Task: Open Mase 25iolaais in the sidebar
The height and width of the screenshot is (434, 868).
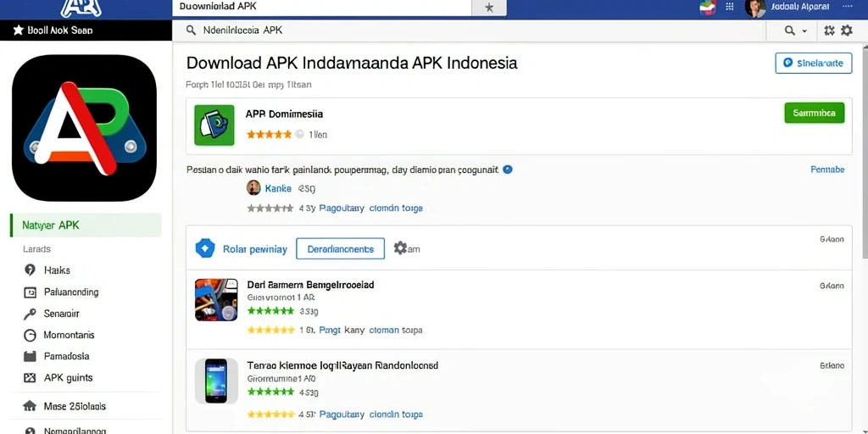Action: coord(75,406)
